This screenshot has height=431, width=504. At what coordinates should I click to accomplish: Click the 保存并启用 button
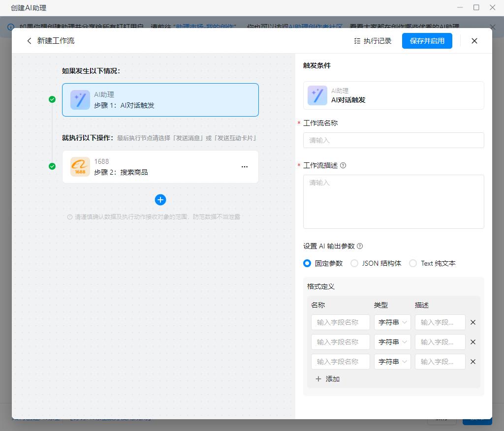point(427,41)
